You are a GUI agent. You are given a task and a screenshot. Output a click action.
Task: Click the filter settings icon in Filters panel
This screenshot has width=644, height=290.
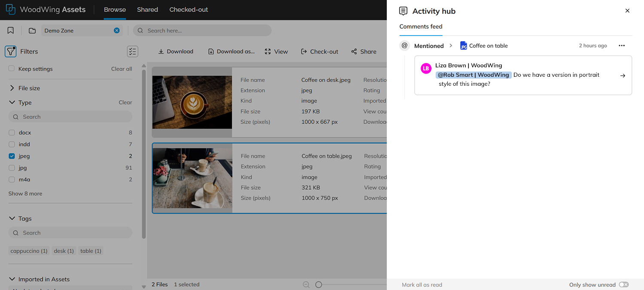pos(132,51)
